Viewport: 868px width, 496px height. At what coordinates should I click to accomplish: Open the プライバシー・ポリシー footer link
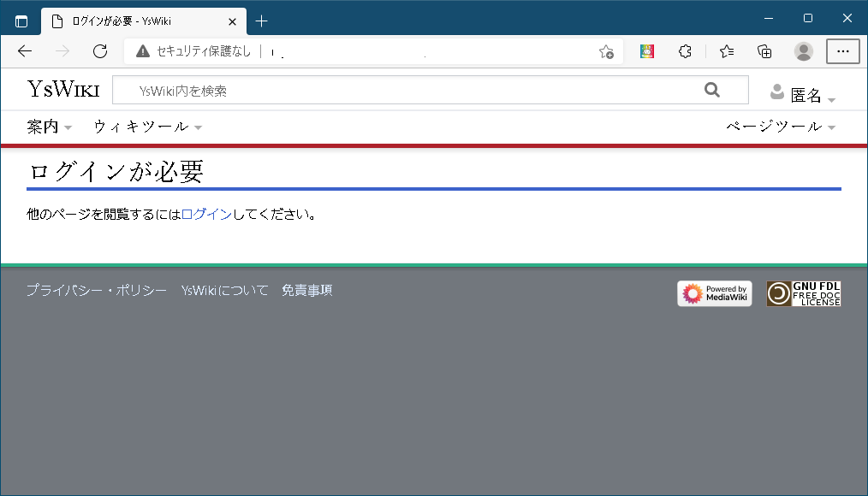click(x=97, y=290)
